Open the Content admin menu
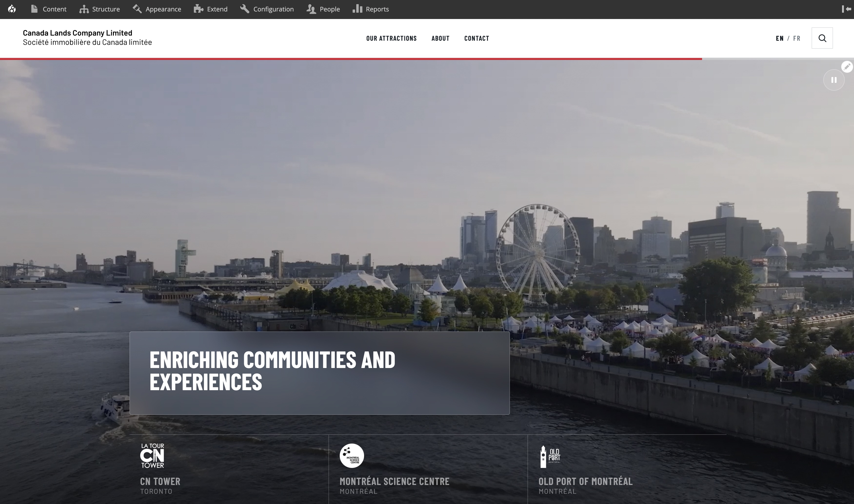Screen dimensions: 854x504 [x=49, y=9]
